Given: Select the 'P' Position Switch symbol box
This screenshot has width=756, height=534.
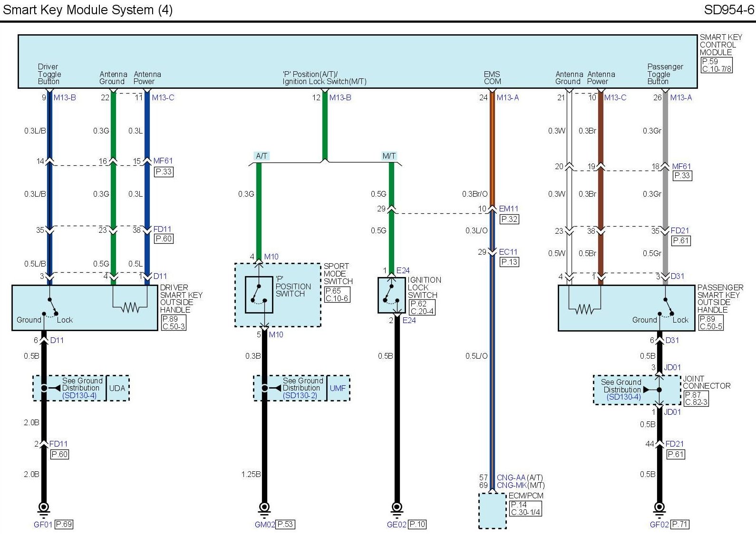Looking at the screenshot, I should pyautogui.click(x=259, y=295).
